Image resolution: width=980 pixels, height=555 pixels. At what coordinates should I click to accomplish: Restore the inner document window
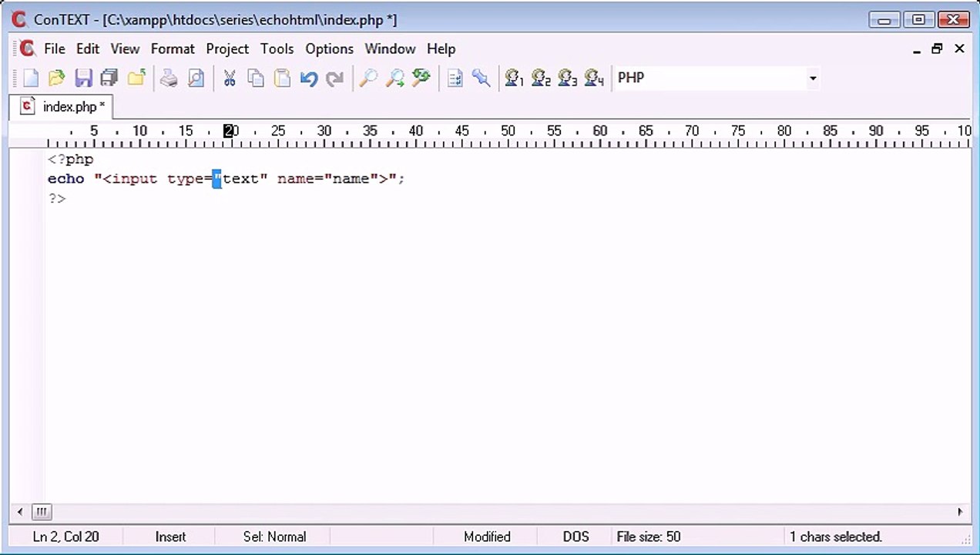pos(937,49)
